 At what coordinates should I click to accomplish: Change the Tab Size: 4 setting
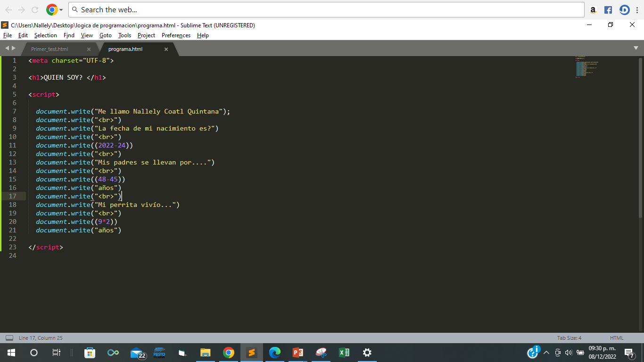[569, 338]
